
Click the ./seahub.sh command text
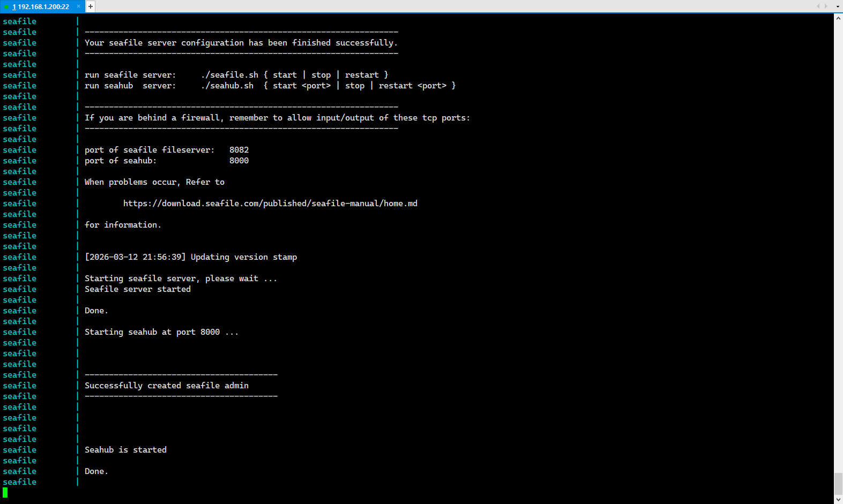(228, 86)
